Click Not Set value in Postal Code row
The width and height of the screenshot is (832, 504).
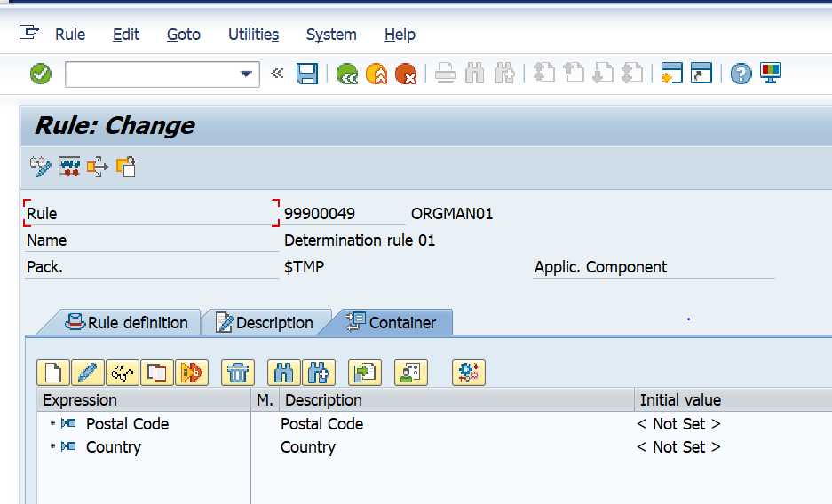[x=678, y=424]
